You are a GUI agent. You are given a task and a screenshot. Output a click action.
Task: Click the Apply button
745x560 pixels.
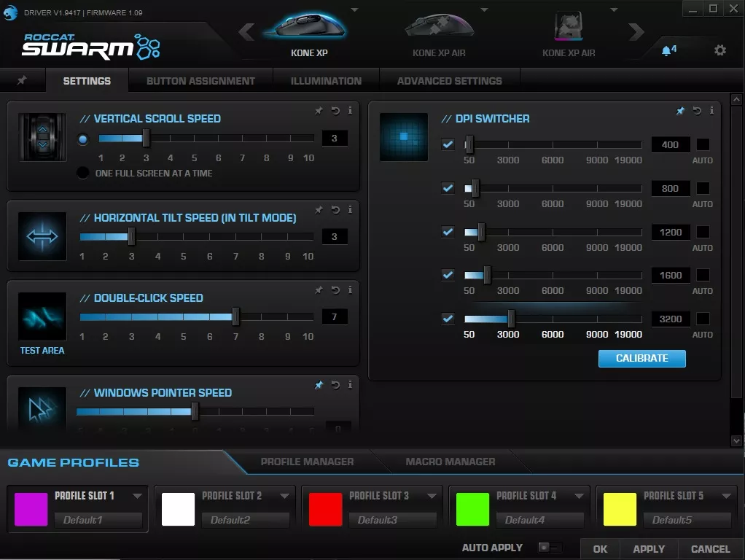tap(649, 549)
